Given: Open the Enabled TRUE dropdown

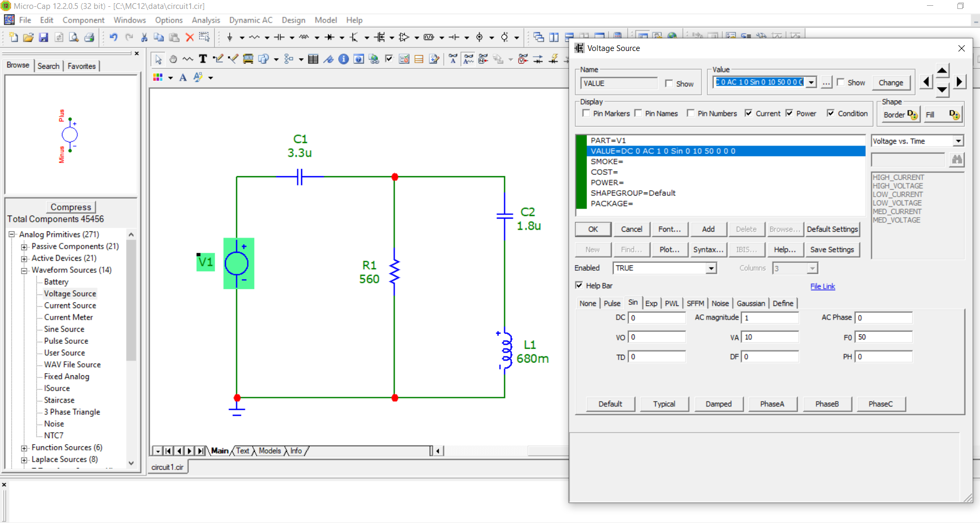Looking at the screenshot, I should click(710, 268).
